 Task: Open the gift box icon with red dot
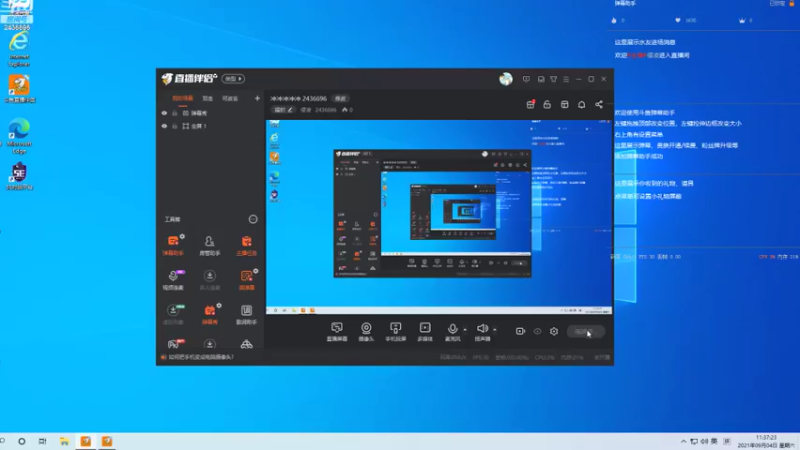pyautogui.click(x=531, y=104)
